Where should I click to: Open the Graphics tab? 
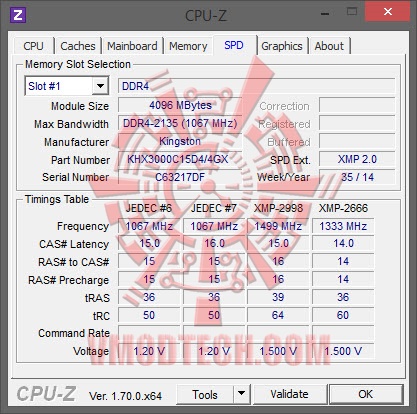[282, 46]
